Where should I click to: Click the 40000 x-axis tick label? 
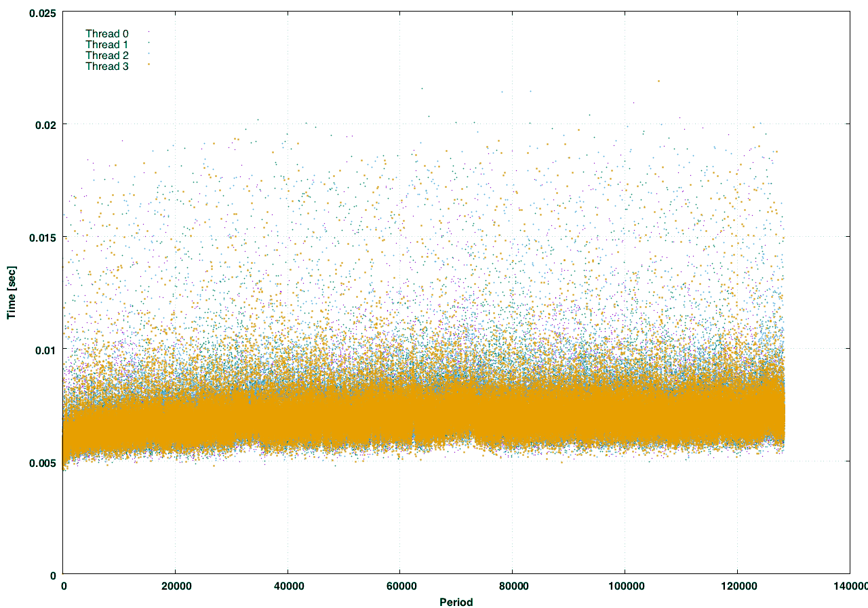coord(288,586)
